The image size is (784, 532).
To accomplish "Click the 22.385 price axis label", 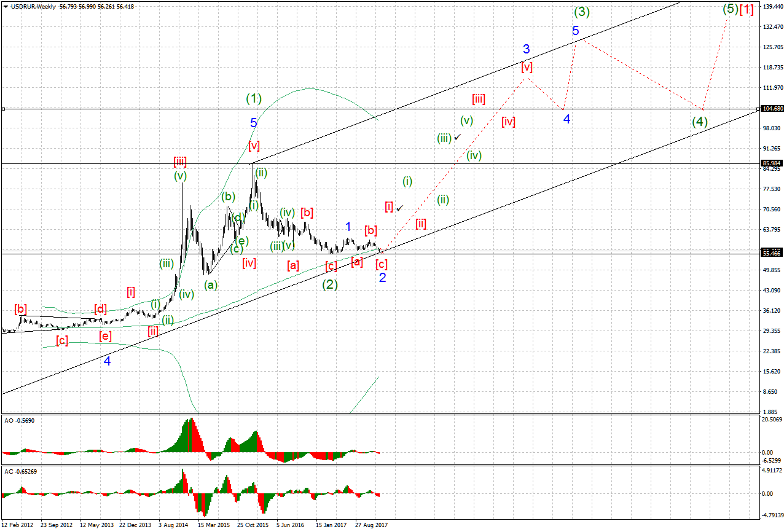I will pos(772,351).
